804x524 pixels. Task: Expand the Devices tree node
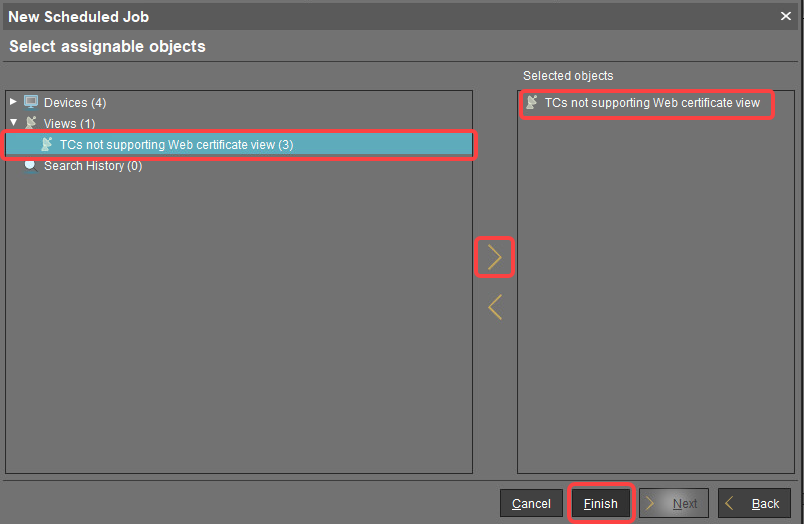click(13, 102)
